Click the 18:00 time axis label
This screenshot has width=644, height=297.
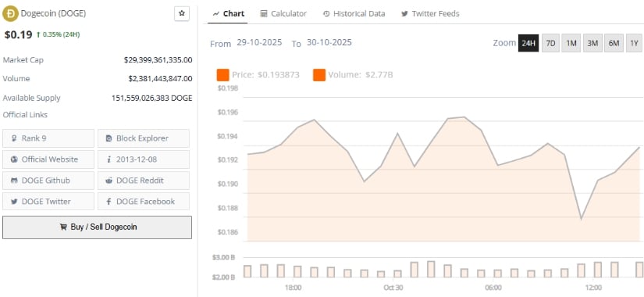click(293, 287)
